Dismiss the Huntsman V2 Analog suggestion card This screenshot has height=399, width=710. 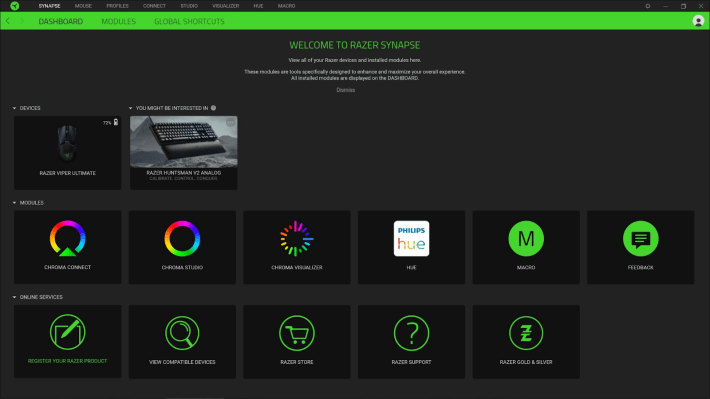pyautogui.click(x=230, y=122)
